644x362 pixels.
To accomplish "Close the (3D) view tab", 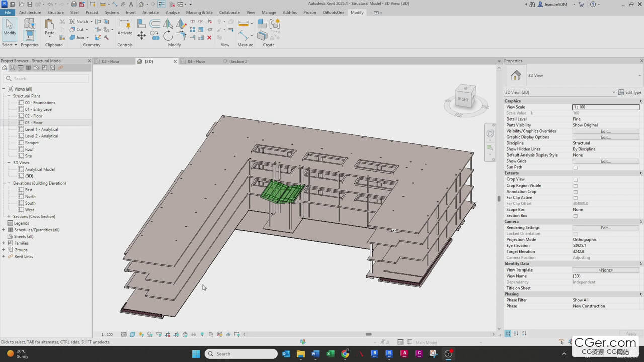I will (175, 61).
